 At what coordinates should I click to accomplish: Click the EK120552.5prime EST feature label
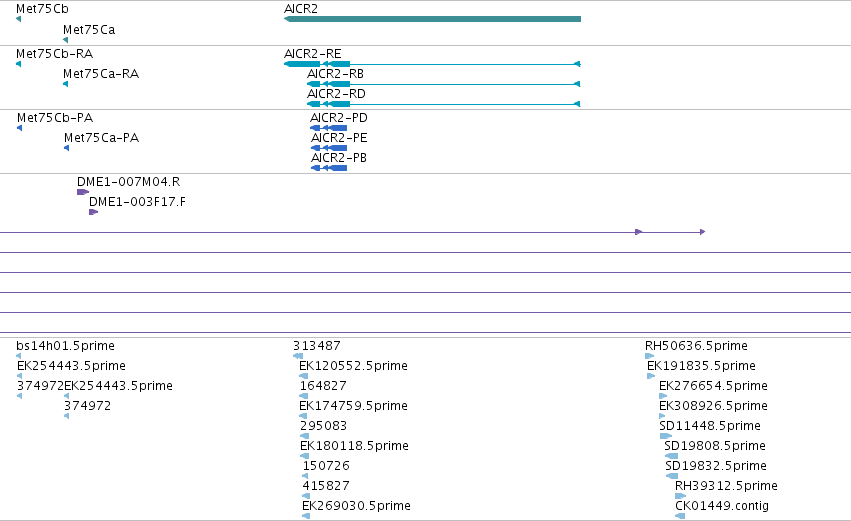(353, 366)
